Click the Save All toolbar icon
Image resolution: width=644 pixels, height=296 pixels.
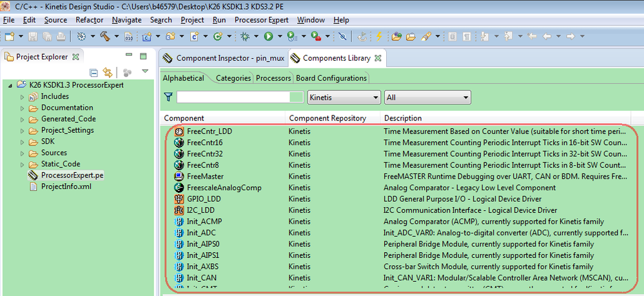pos(47,37)
